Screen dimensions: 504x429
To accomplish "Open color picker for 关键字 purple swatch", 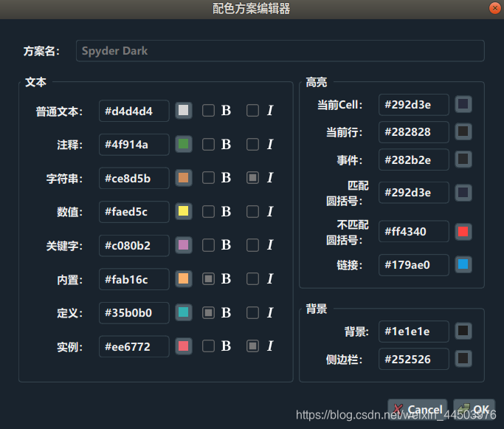I will coord(184,245).
